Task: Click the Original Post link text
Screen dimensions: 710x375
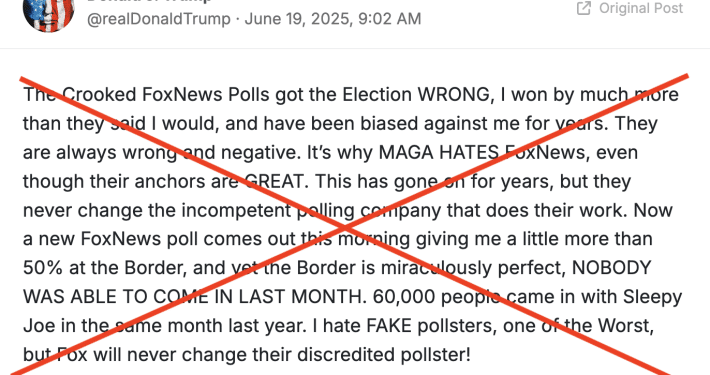Action: click(x=641, y=8)
